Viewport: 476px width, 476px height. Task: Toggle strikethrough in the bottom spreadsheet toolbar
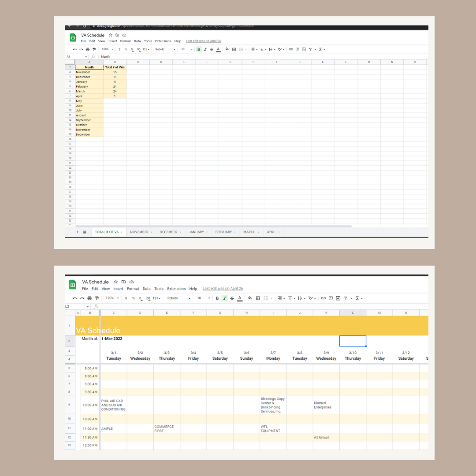point(232,298)
